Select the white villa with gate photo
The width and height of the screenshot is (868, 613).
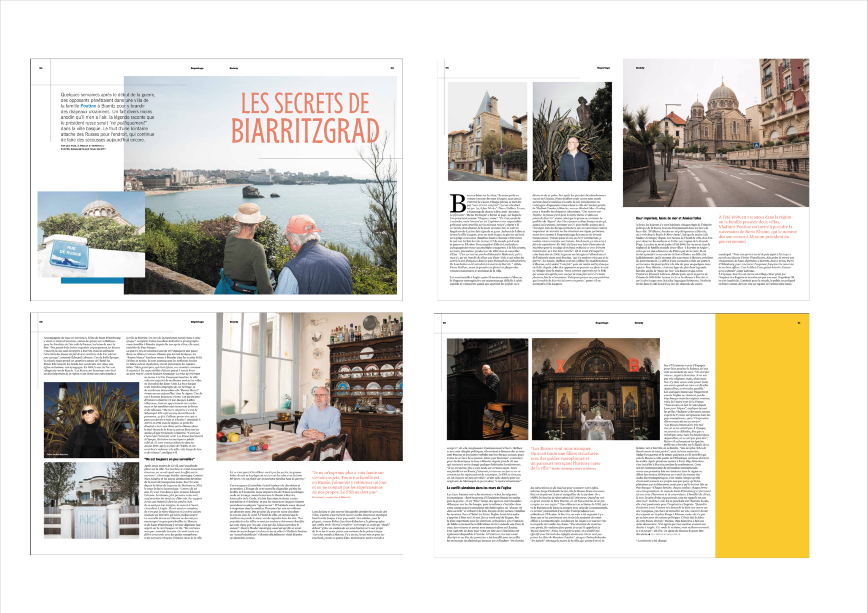pos(91,500)
